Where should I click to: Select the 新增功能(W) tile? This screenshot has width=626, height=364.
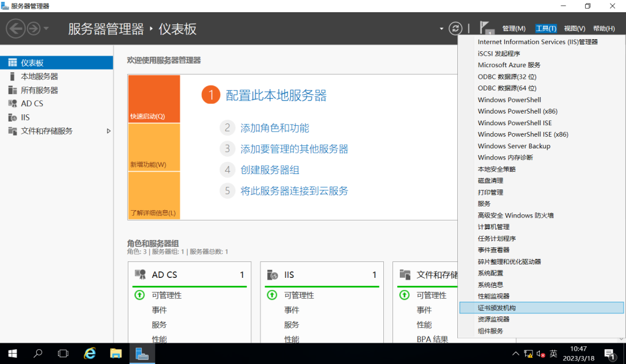(x=154, y=147)
